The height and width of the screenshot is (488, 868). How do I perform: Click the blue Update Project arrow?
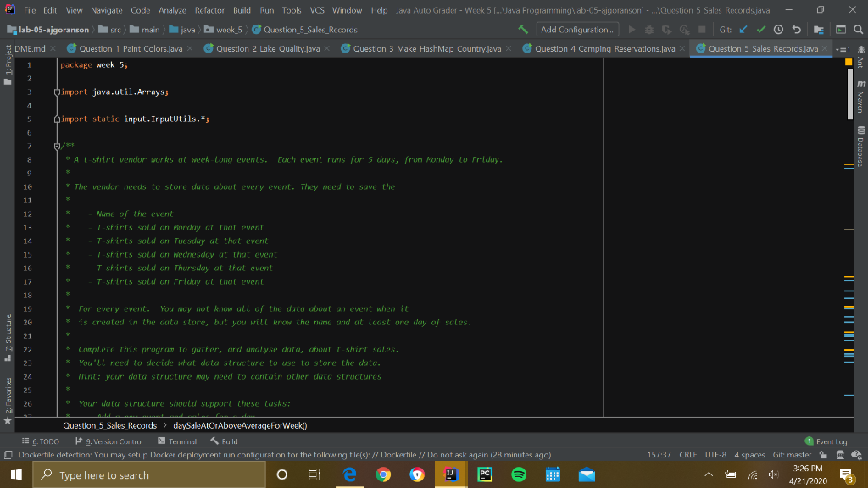[743, 28]
